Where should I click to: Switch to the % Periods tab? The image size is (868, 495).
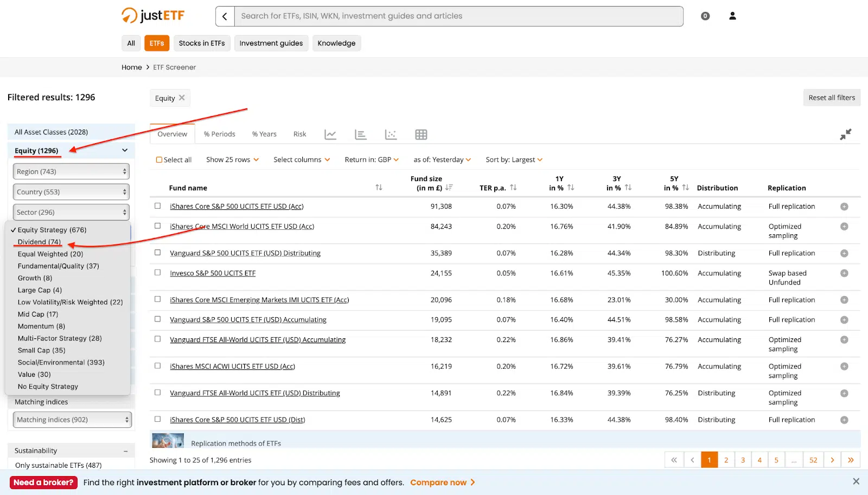click(x=220, y=134)
